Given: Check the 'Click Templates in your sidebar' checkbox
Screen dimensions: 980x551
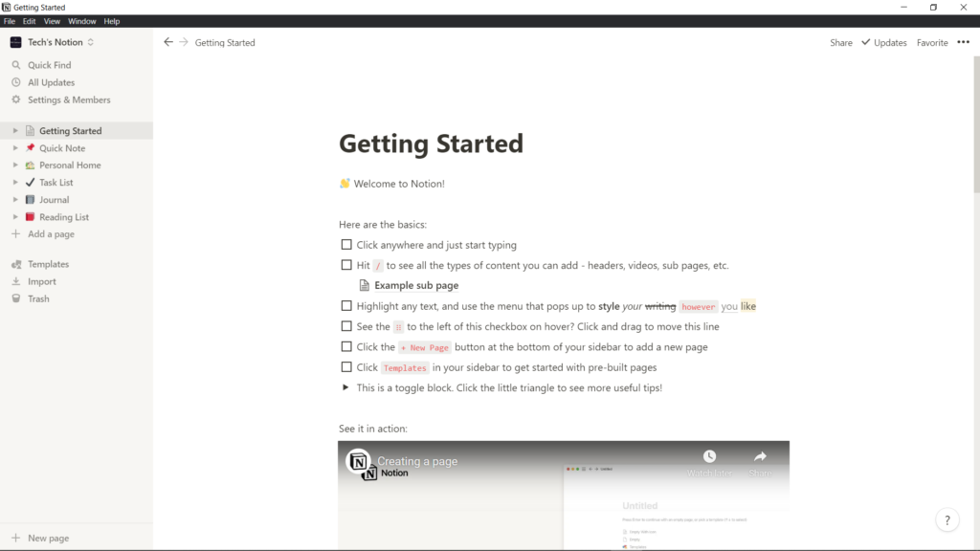Looking at the screenshot, I should pos(346,367).
